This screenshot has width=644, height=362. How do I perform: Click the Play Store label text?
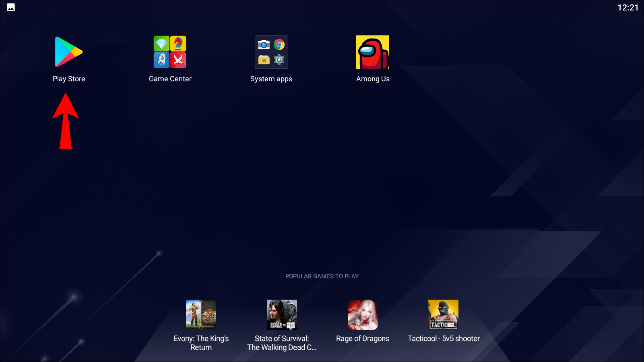point(69,79)
